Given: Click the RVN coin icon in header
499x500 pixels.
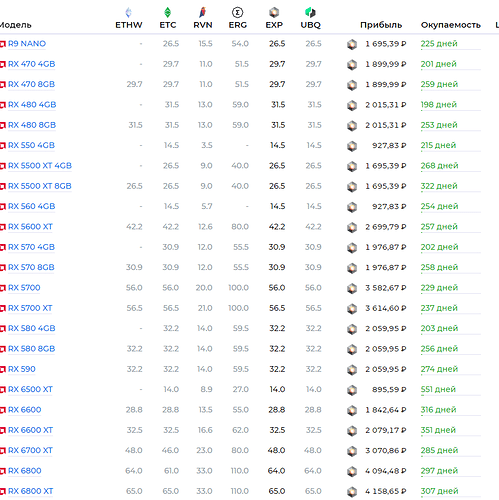Looking at the screenshot, I should coord(203,13).
